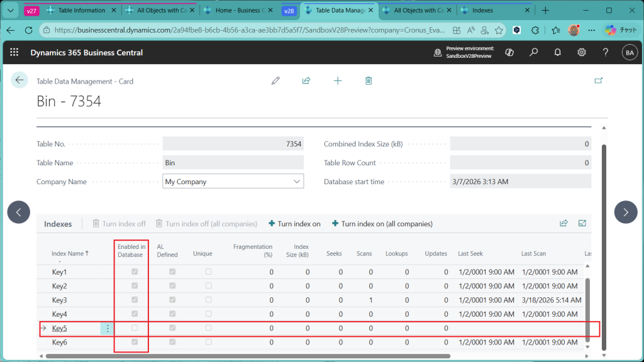Click the trash delete icon

tap(369, 80)
